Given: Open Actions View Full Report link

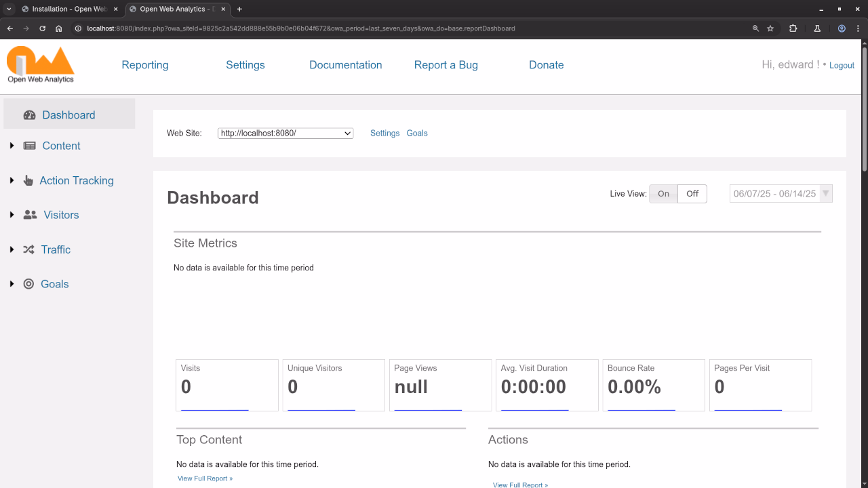Looking at the screenshot, I should (x=520, y=485).
